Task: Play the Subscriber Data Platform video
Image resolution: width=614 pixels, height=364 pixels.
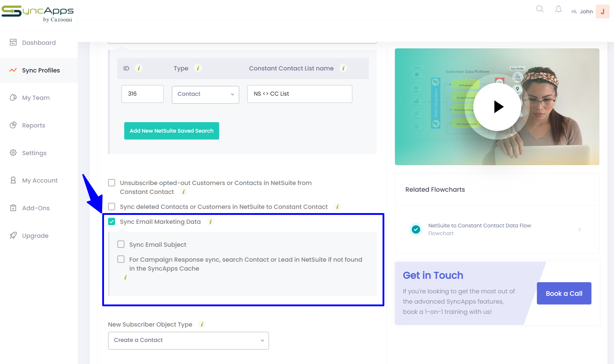Action: click(497, 107)
